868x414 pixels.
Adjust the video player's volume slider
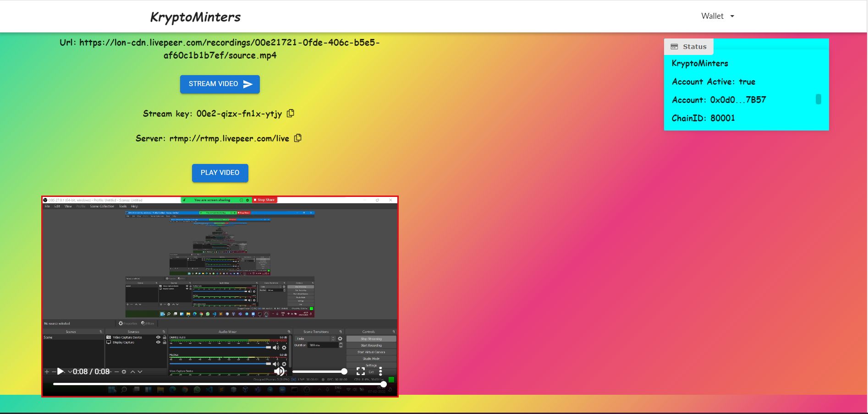(319, 371)
